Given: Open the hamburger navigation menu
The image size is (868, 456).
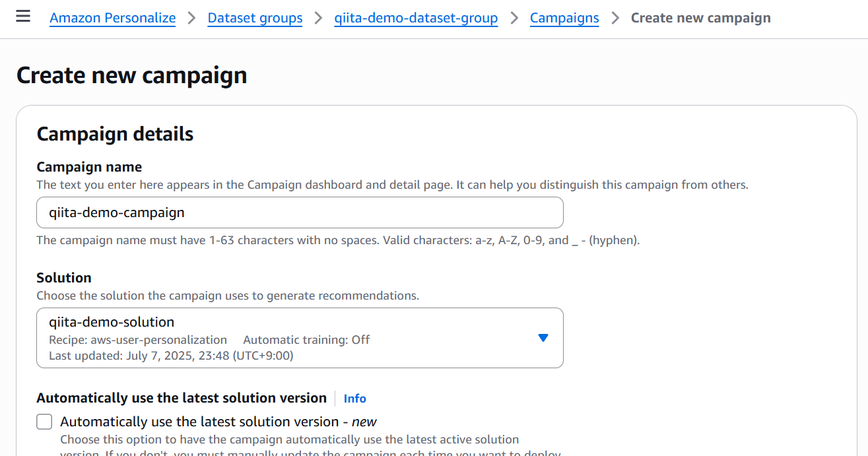Looking at the screenshot, I should tap(23, 17).
